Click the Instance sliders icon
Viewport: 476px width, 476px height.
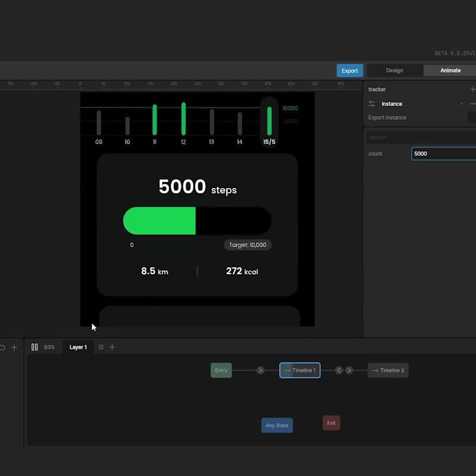click(372, 104)
